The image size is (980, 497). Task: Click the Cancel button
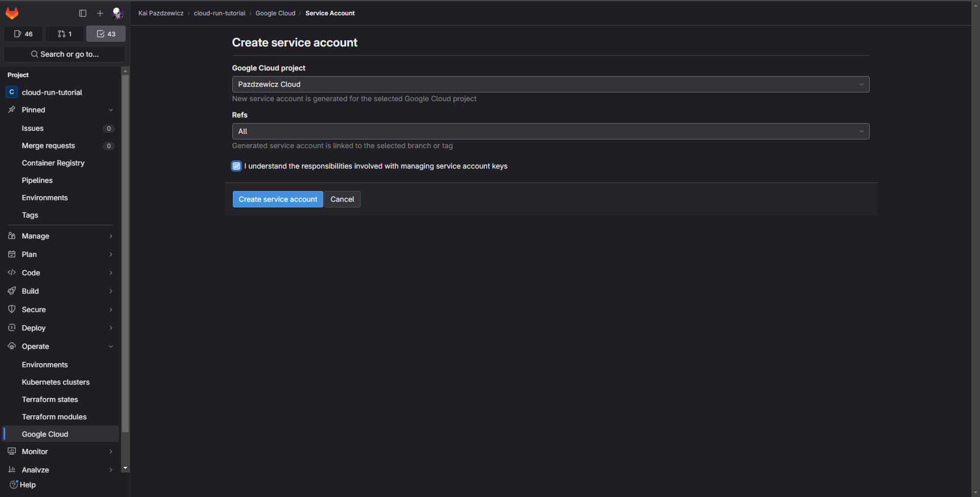(342, 199)
